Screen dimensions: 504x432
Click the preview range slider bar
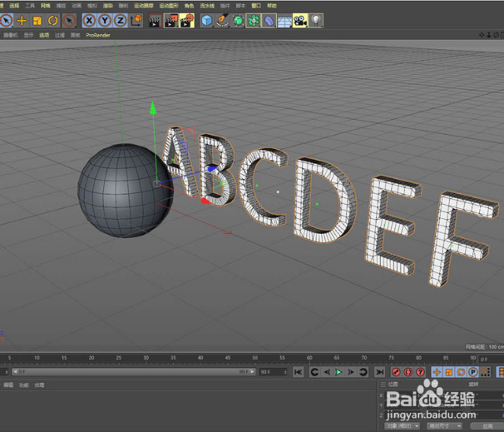coord(134,372)
